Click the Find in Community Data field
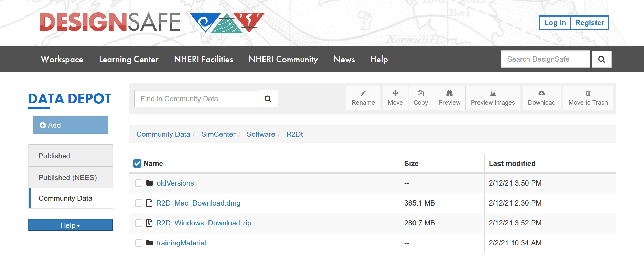This screenshot has width=644, height=273. pos(196,99)
